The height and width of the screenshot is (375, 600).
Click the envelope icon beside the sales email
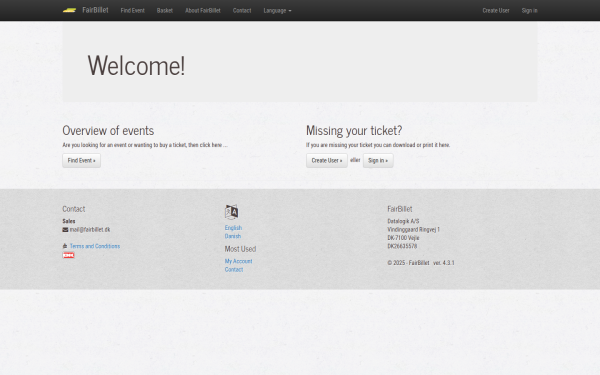point(65,230)
